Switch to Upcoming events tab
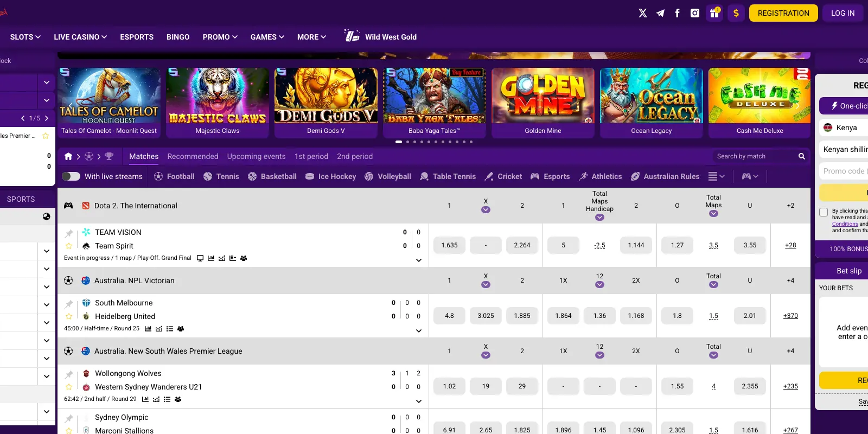868x434 pixels. point(256,156)
